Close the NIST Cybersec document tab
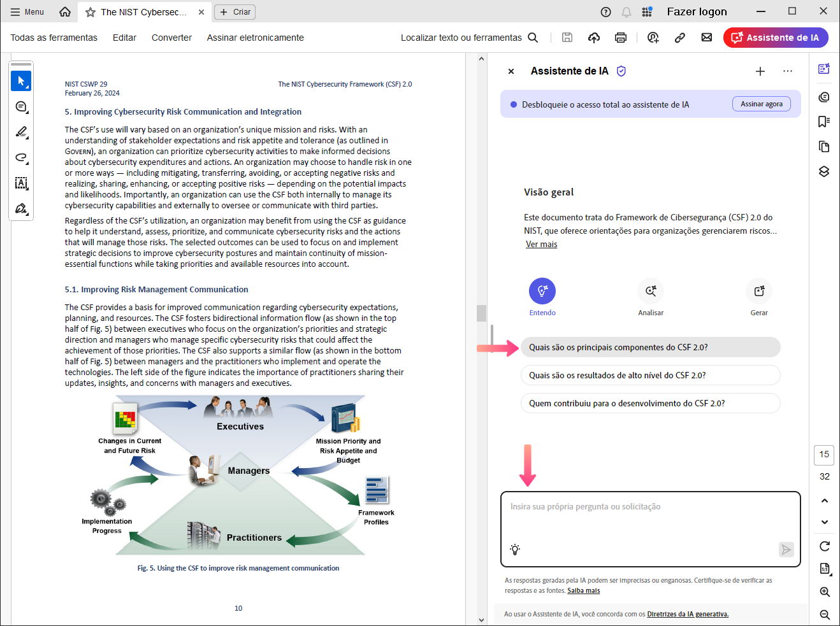This screenshot has height=626, width=840. coord(201,12)
